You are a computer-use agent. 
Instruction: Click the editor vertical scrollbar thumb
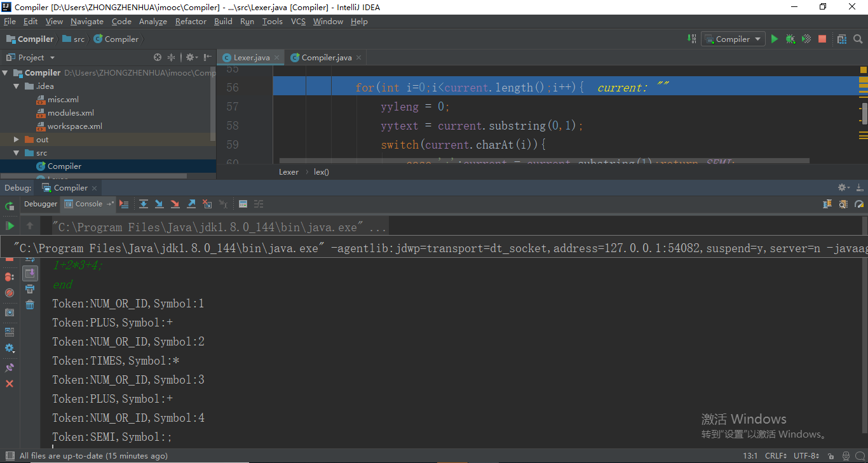point(865,113)
